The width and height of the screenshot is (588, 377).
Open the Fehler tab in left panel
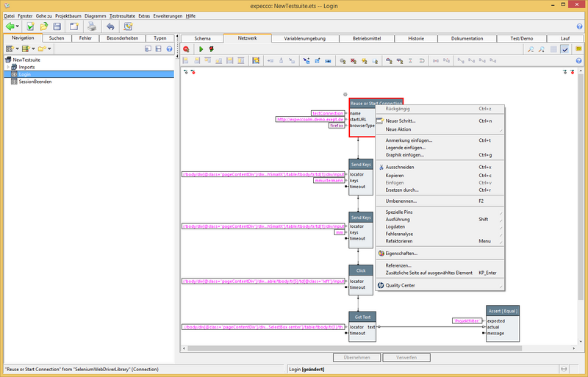85,38
